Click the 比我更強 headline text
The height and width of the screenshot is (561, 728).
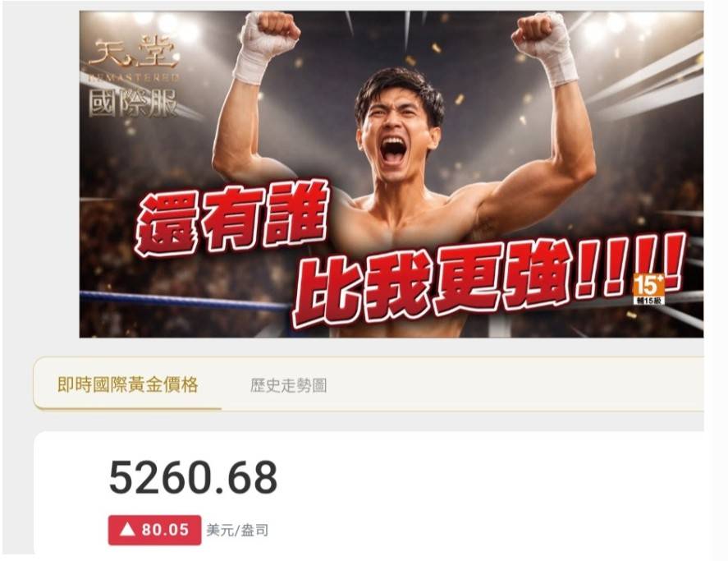432,283
